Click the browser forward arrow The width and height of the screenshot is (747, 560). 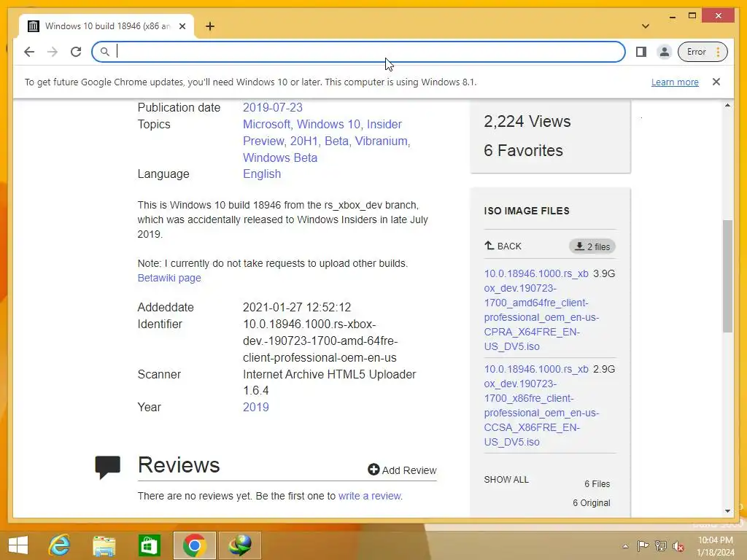click(x=53, y=52)
